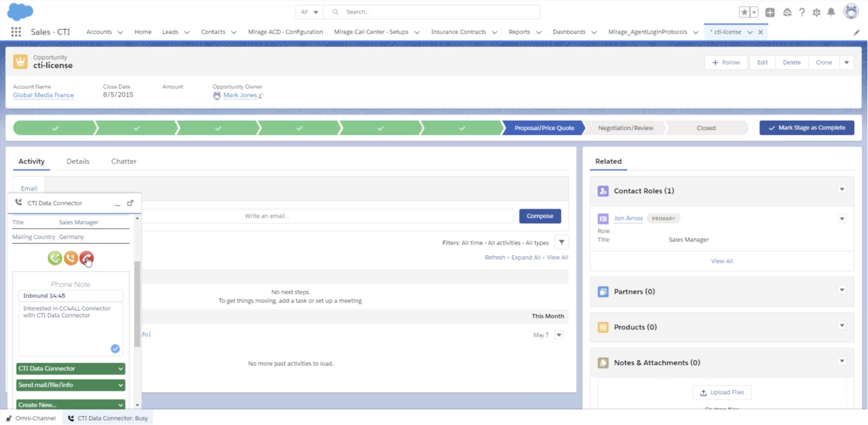
Task: Expand the Accounts nav dropdown
Action: [120, 32]
